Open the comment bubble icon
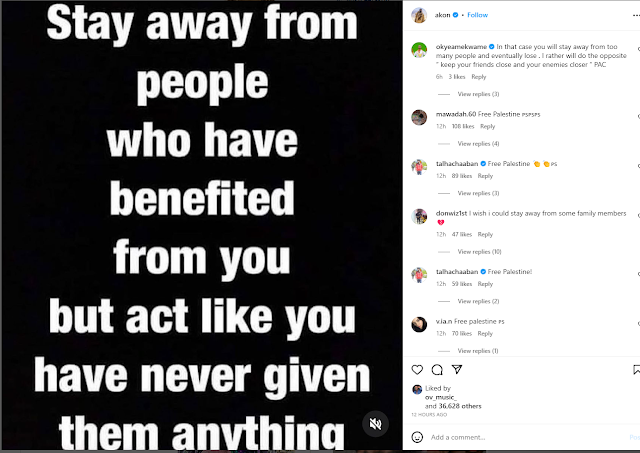 [437, 370]
